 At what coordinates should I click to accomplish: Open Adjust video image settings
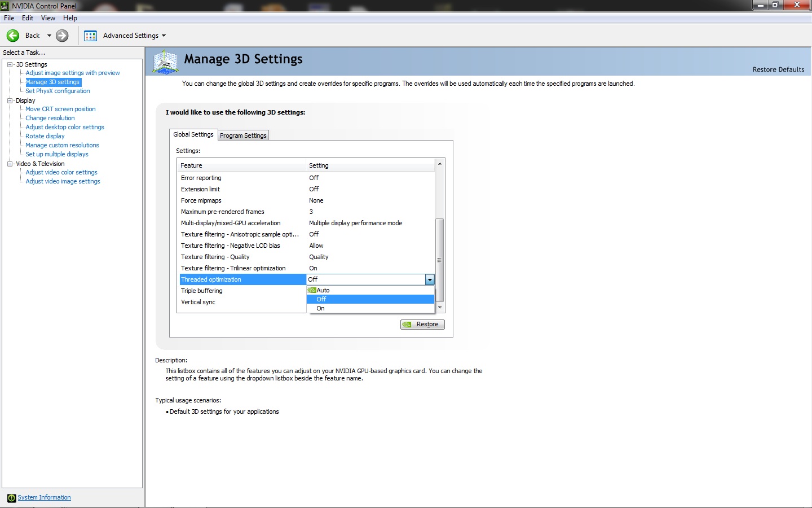coord(63,181)
